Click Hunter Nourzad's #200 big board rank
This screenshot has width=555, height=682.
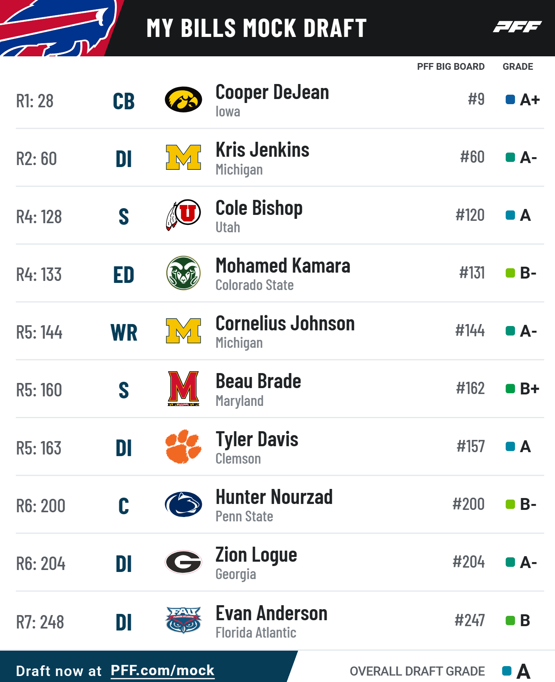pyautogui.click(x=468, y=504)
